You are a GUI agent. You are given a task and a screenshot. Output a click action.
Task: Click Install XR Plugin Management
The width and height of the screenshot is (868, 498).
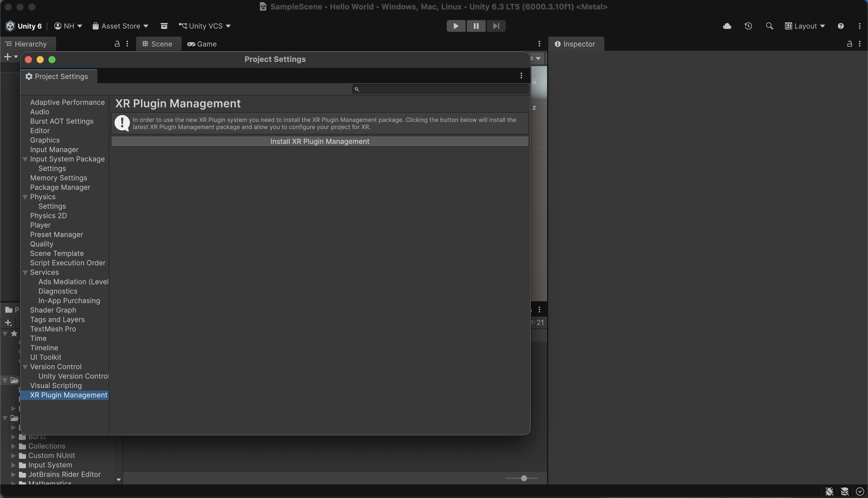point(320,141)
